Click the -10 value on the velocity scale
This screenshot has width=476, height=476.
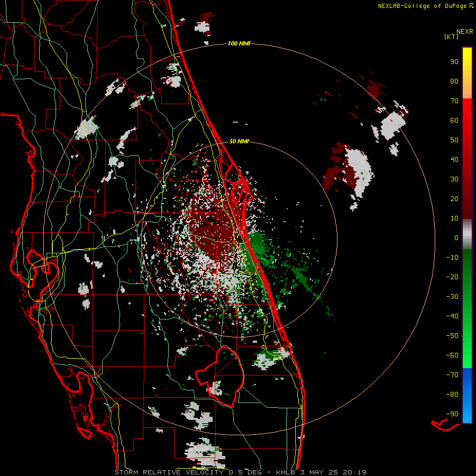click(452, 258)
